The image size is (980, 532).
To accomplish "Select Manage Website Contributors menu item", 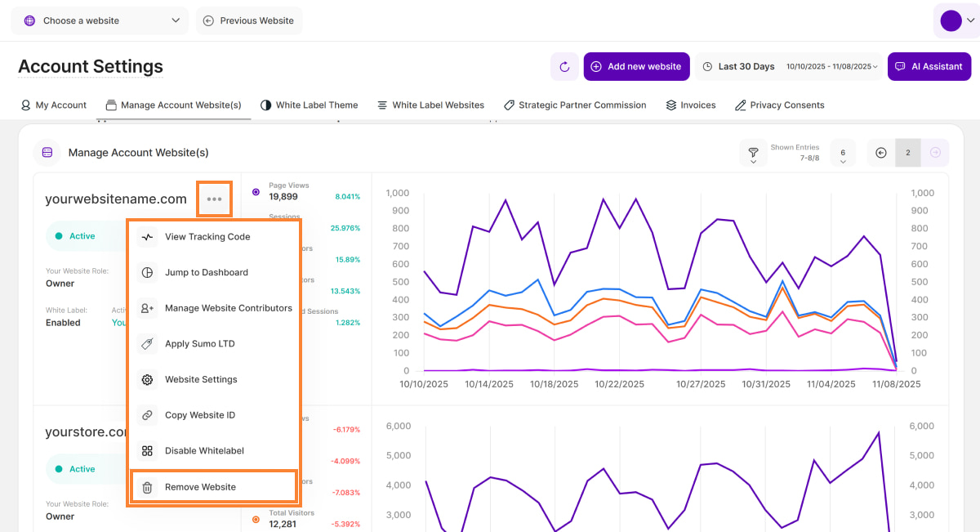I will 228,308.
